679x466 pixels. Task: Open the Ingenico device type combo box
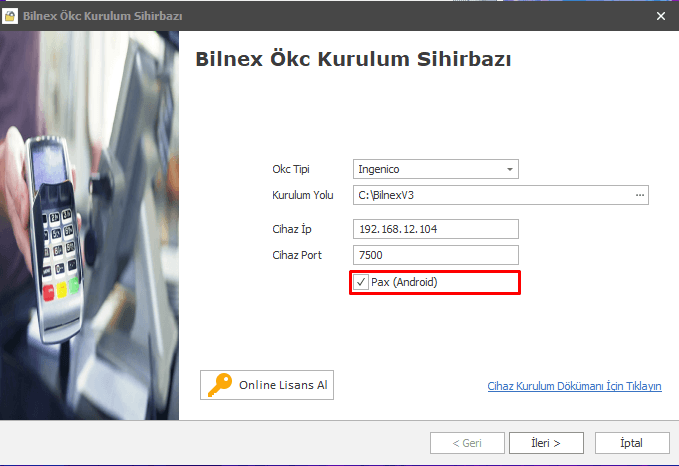coord(436,169)
